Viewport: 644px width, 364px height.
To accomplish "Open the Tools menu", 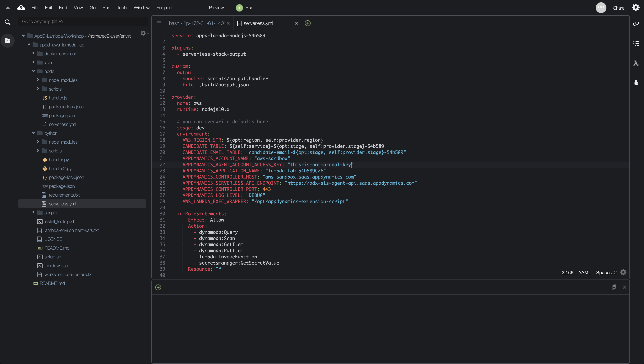I will coord(122,7).
